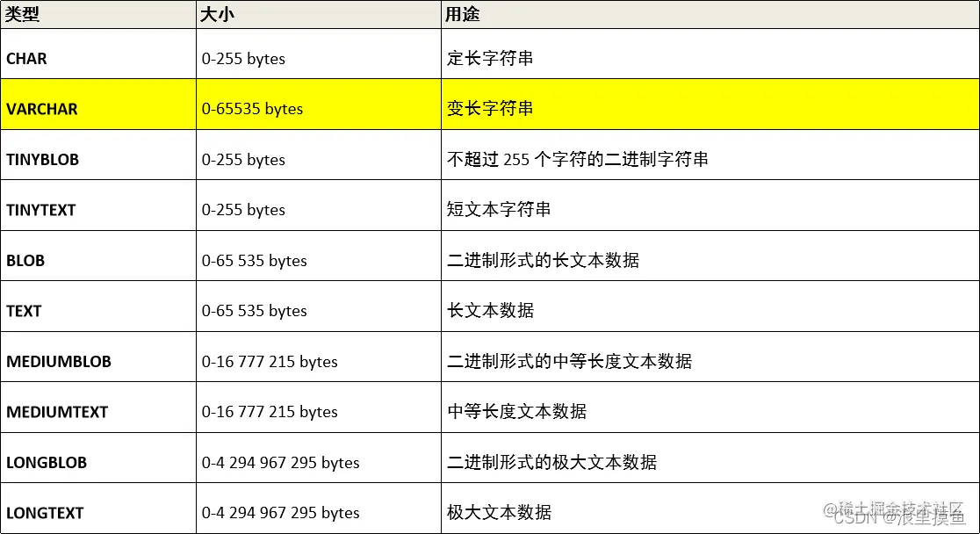The image size is (980, 534).
Task: Click the 不超过 255 个字符的二进制字符串 cell
Action: point(710,155)
